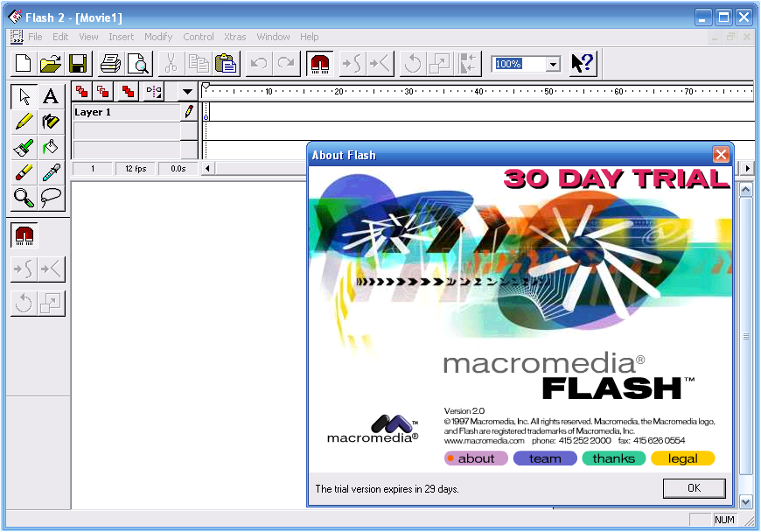761x532 pixels.
Task: Open the Insert menu
Action: 121,37
